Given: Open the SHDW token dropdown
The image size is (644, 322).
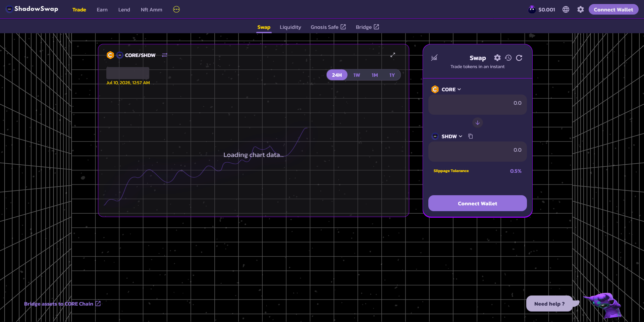Looking at the screenshot, I should point(447,136).
